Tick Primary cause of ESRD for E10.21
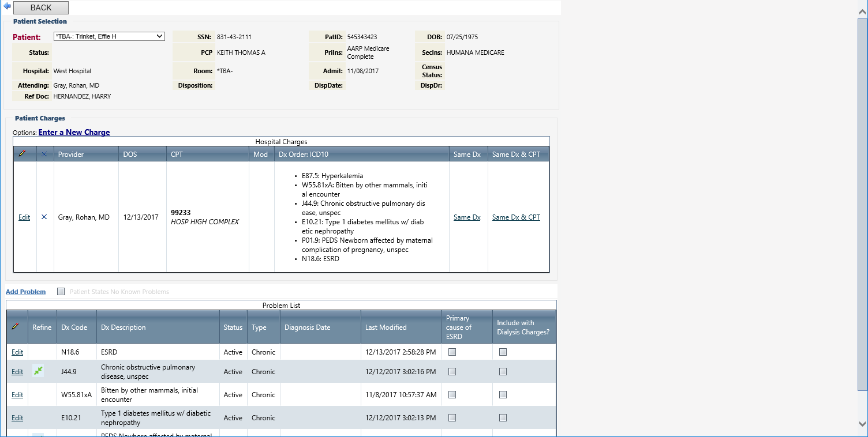The width and height of the screenshot is (868, 437). coord(452,418)
